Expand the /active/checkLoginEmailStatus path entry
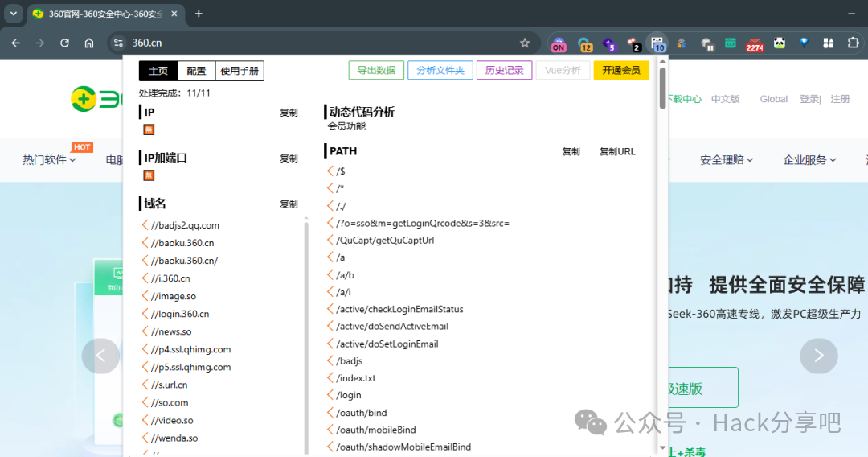868x457 pixels. pyautogui.click(x=330, y=309)
